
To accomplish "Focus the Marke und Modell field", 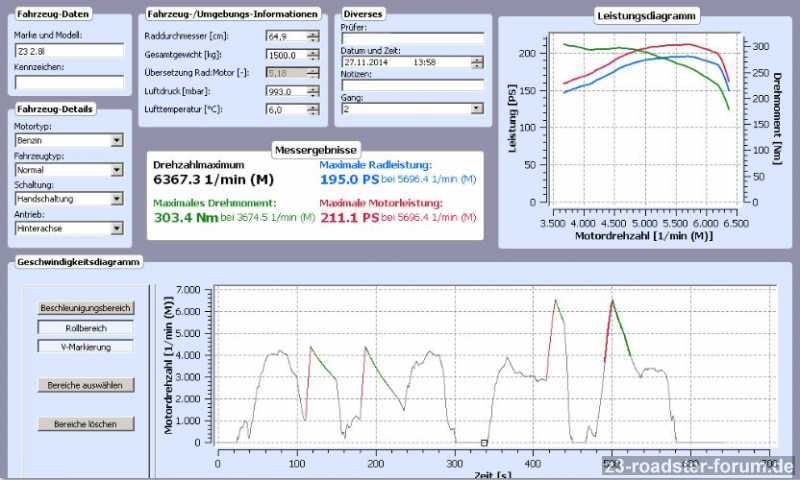I will coord(68,51).
